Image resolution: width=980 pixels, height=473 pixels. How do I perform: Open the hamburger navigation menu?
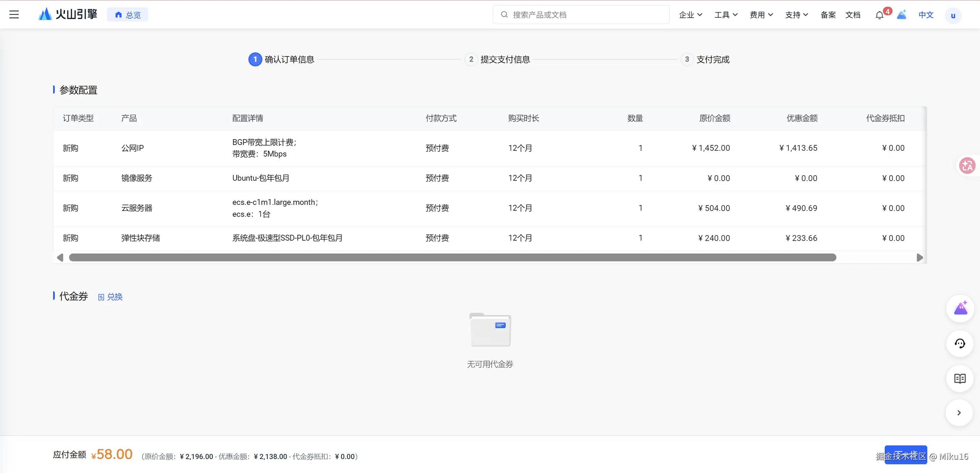(14, 14)
